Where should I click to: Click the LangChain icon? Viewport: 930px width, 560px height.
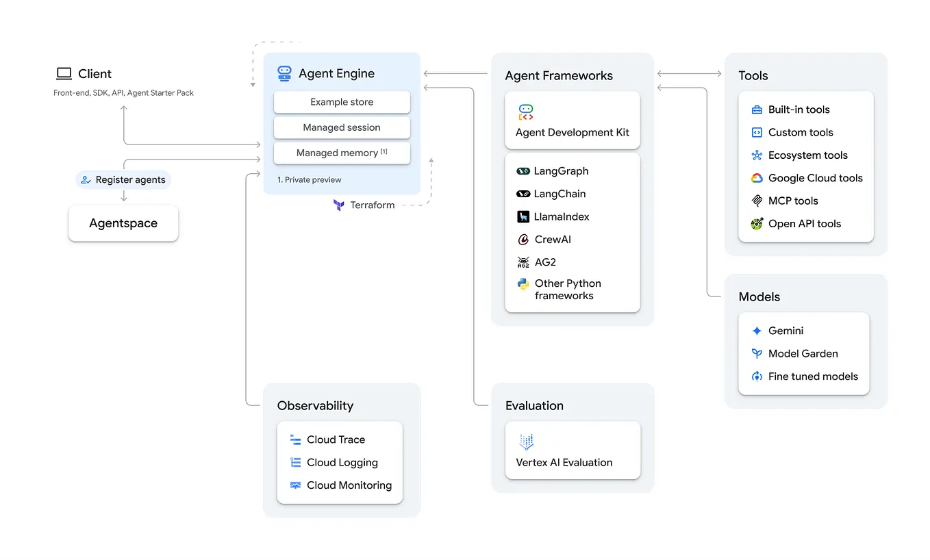(524, 194)
